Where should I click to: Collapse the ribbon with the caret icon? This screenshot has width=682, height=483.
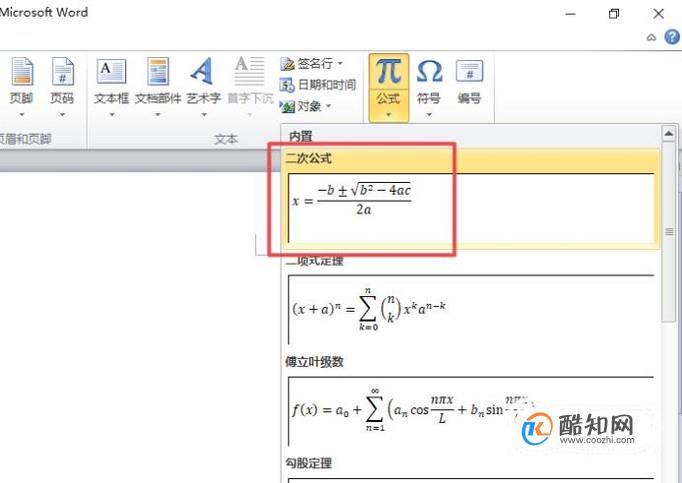click(651, 37)
